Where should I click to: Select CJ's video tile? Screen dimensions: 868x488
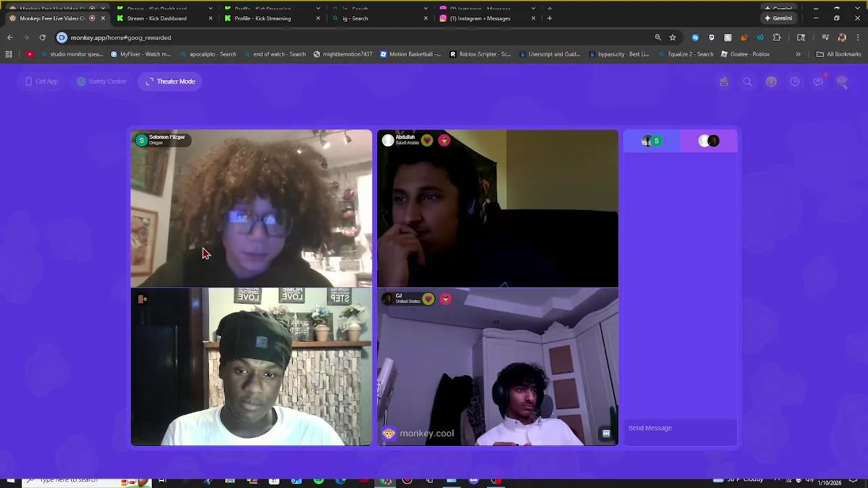coord(498,367)
